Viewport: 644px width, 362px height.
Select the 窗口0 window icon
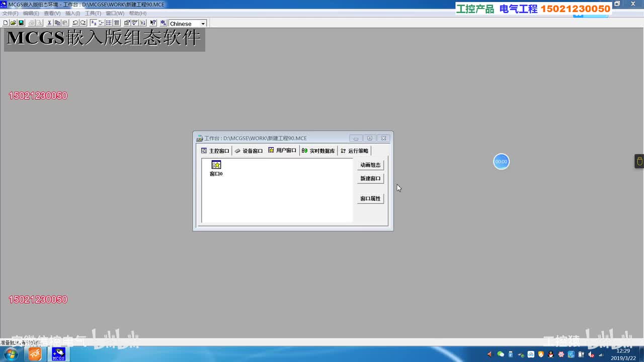(x=216, y=168)
